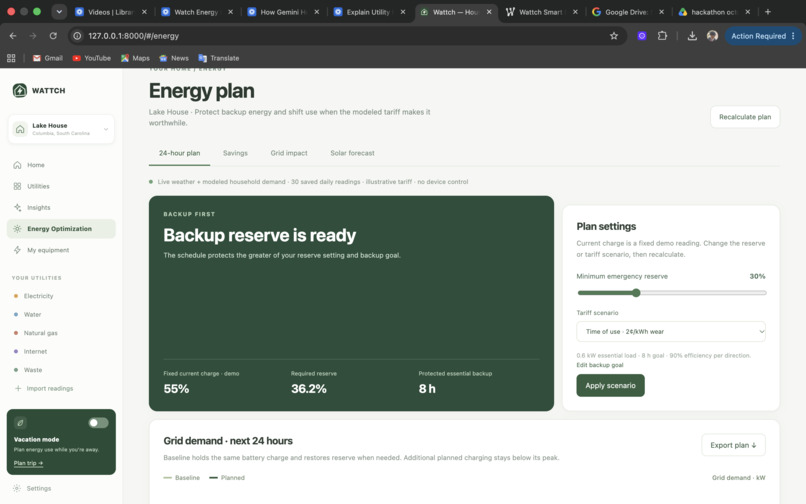Switch to the Solar forecast tab
This screenshot has height=504, width=806.
(352, 153)
